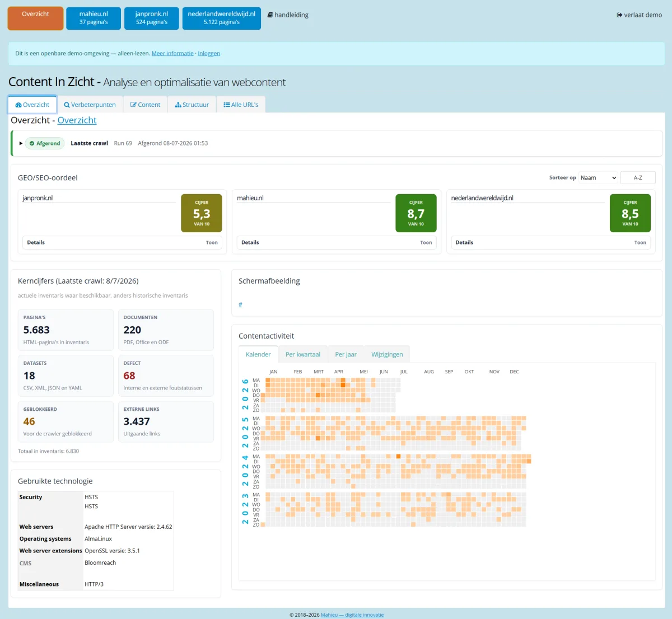Switch to the Alle URL's tab
The height and width of the screenshot is (619, 672).
pyautogui.click(x=241, y=105)
